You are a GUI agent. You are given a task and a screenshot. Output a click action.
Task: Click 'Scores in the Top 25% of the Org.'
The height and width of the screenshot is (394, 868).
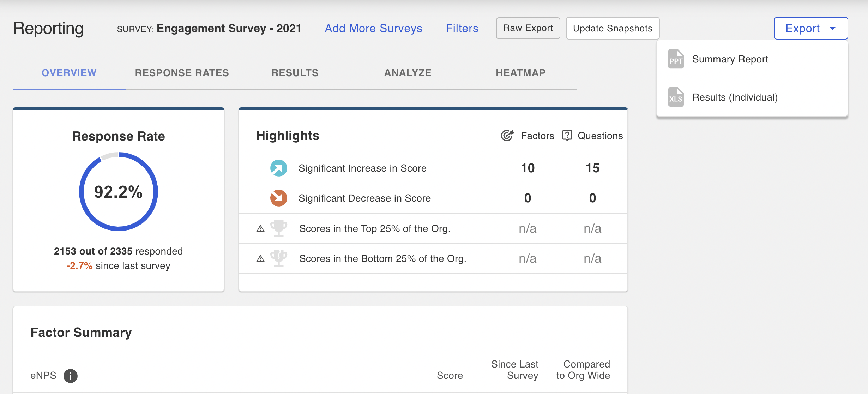click(x=375, y=228)
